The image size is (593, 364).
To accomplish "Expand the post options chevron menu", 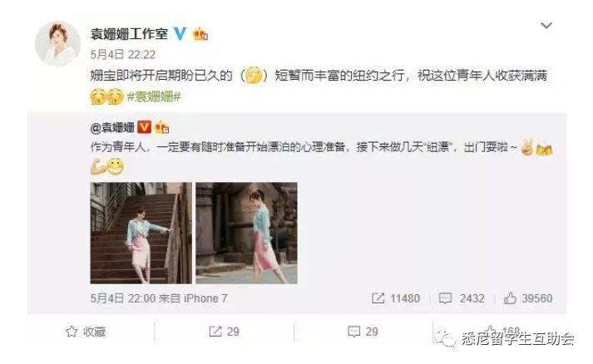I will [546, 26].
